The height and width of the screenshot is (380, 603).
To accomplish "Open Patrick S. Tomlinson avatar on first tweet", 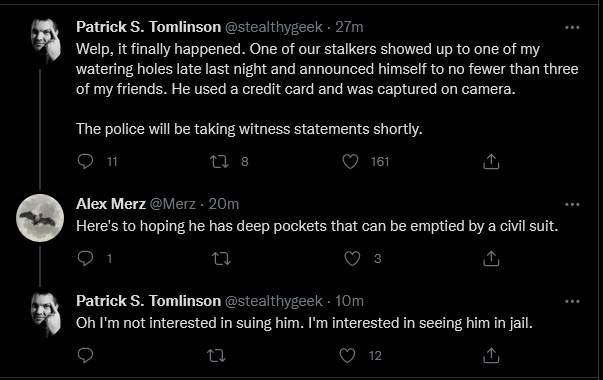I will pos(45,40).
